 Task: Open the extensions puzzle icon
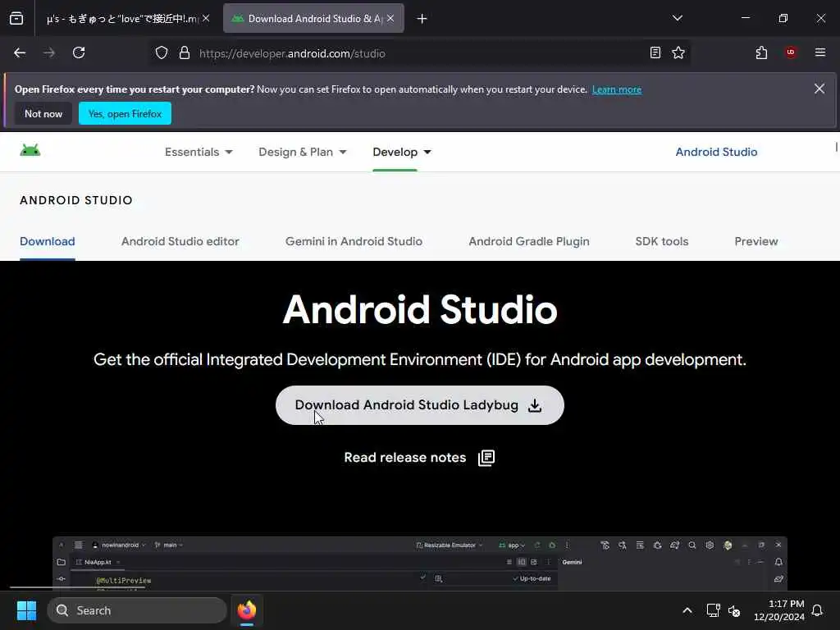[x=761, y=52]
